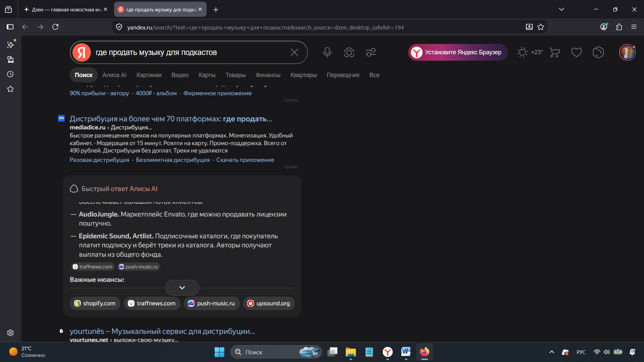Go forward to the next page
This screenshot has width=644, height=362.
coord(40,27)
